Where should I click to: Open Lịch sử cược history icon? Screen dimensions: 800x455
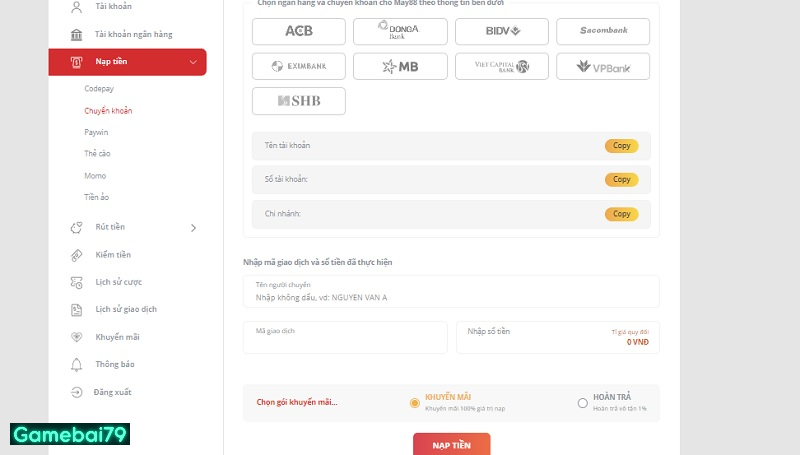[77, 282]
